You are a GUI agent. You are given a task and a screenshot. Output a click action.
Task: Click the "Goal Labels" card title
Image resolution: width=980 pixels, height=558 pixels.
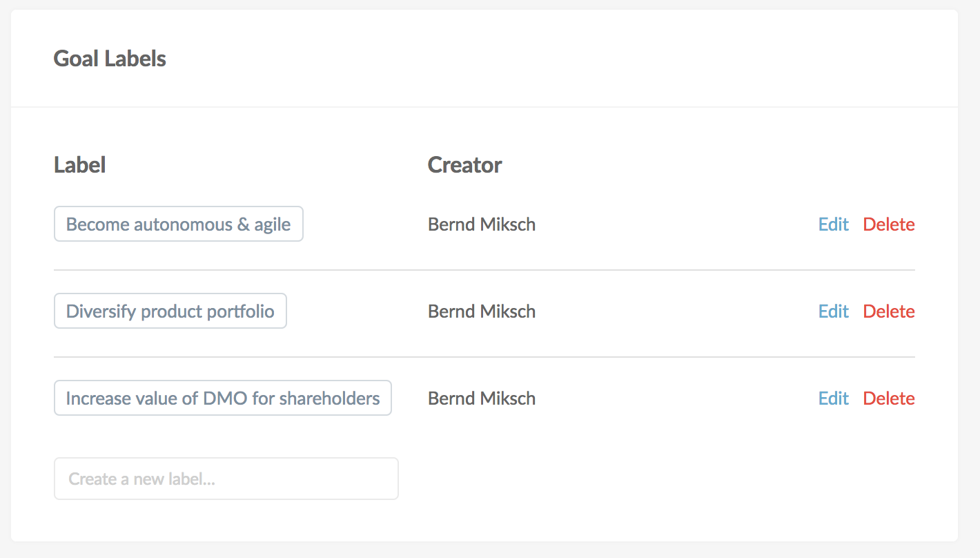[x=110, y=59]
